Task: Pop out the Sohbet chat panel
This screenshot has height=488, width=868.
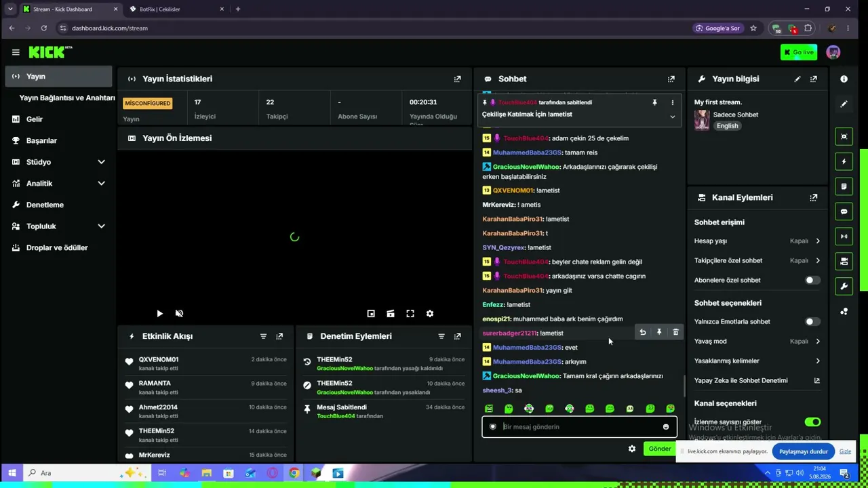Action: pyautogui.click(x=671, y=79)
